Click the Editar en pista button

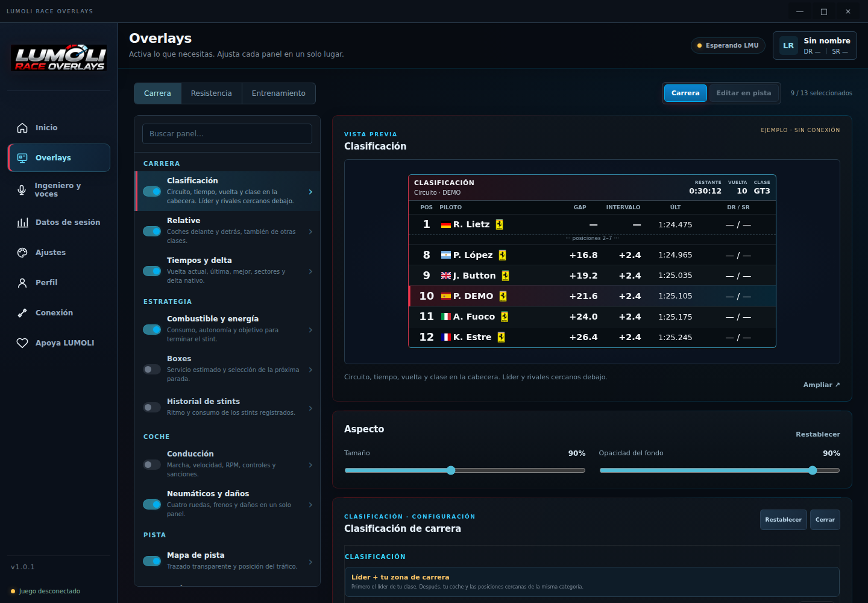(743, 93)
